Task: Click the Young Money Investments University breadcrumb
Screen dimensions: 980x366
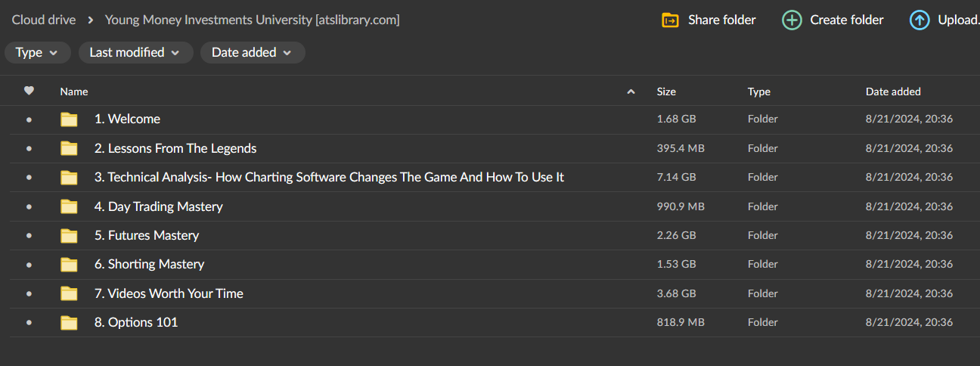Action: click(x=252, y=20)
